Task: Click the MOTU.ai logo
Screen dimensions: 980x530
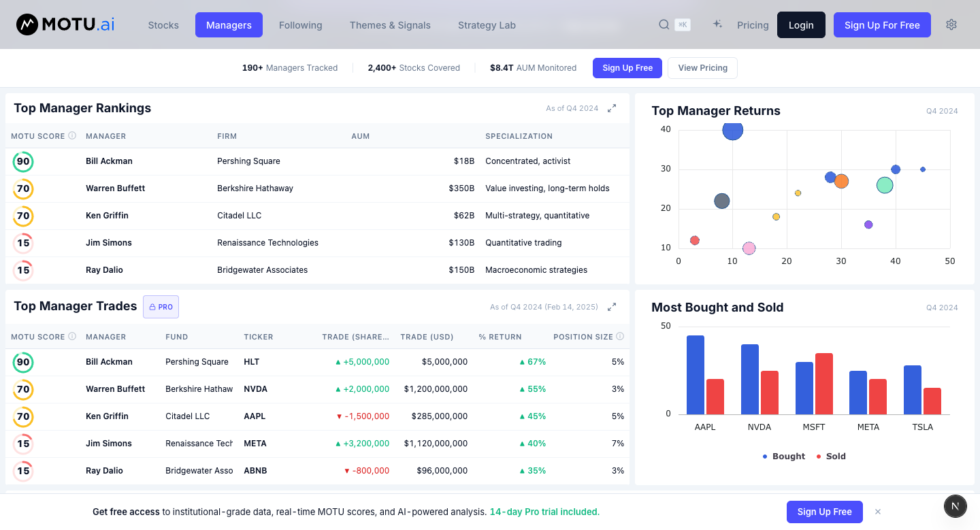Action: [x=65, y=25]
